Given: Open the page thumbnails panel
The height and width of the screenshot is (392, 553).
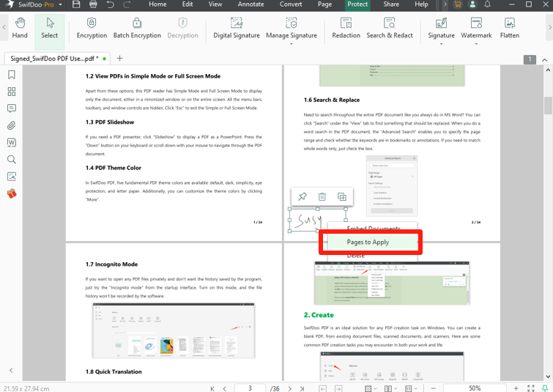Looking at the screenshot, I should (12, 92).
